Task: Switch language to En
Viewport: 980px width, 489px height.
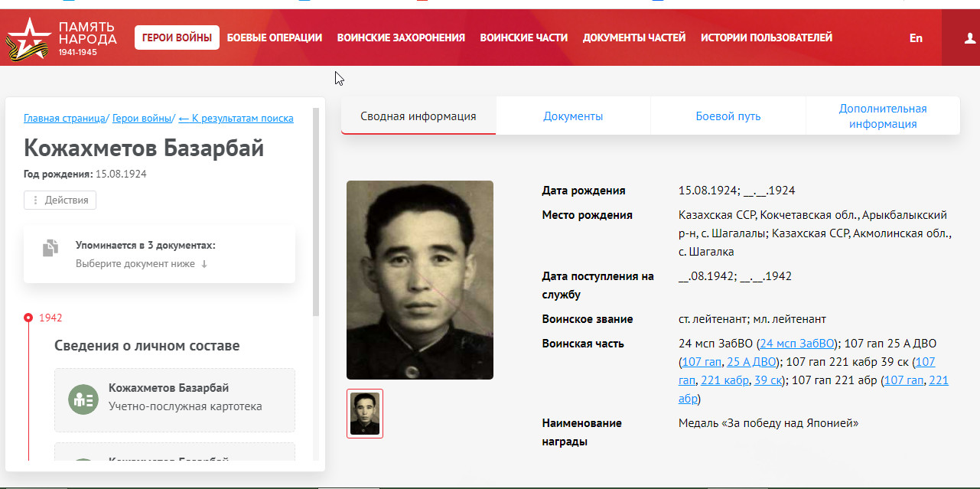Action: point(916,37)
